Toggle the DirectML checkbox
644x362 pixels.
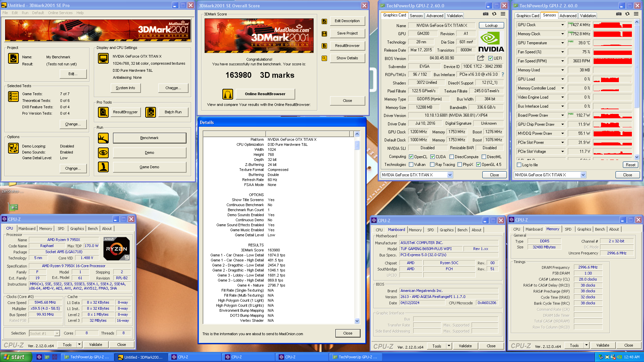484,157
